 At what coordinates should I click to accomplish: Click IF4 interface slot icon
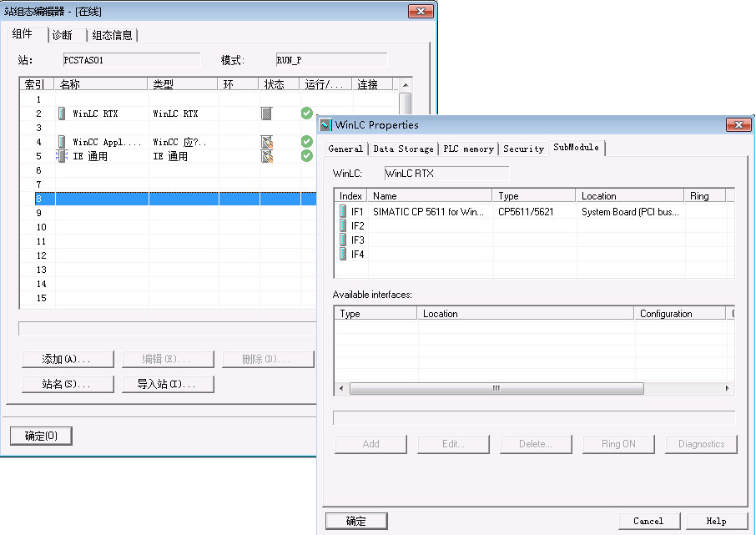pyautogui.click(x=343, y=254)
